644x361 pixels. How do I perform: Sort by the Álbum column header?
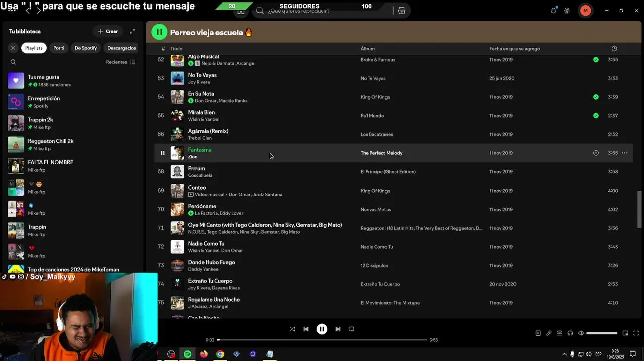coord(368,49)
